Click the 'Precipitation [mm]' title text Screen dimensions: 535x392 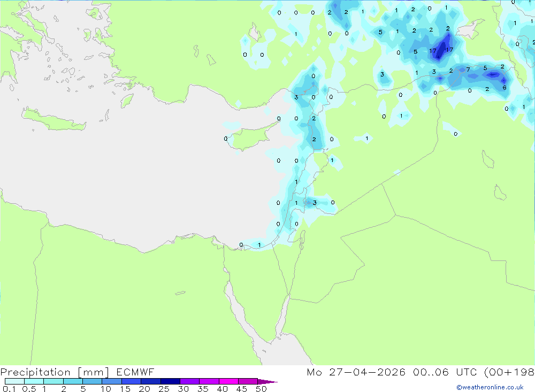55,372
